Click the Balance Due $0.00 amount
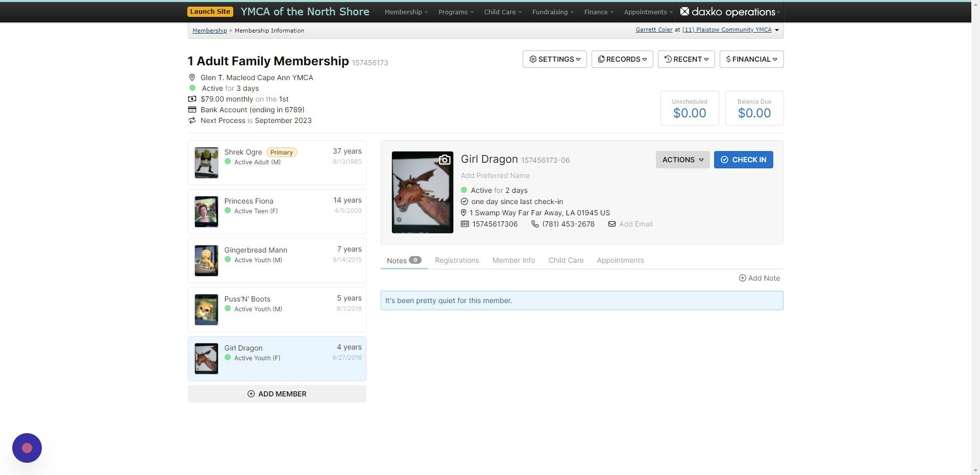The image size is (980, 475). [x=754, y=113]
